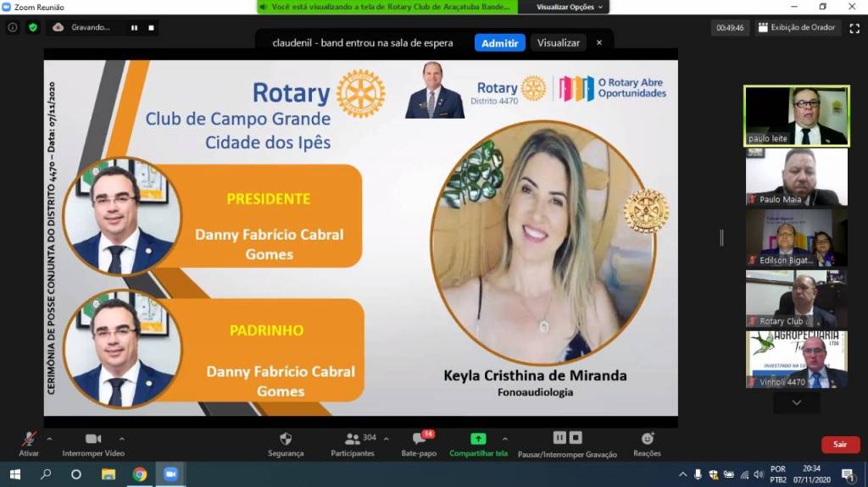Open the Bate-papo chat icon
Screen dimensions: 868x487
click(x=419, y=439)
